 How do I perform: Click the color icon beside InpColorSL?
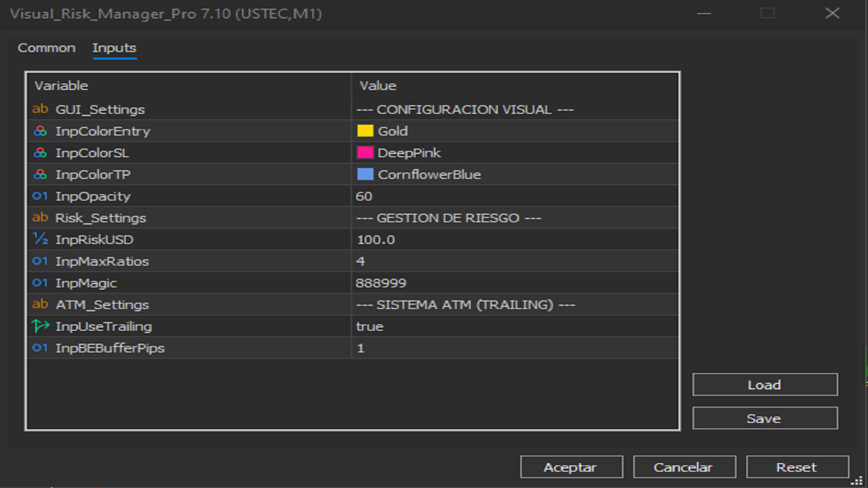(x=40, y=153)
